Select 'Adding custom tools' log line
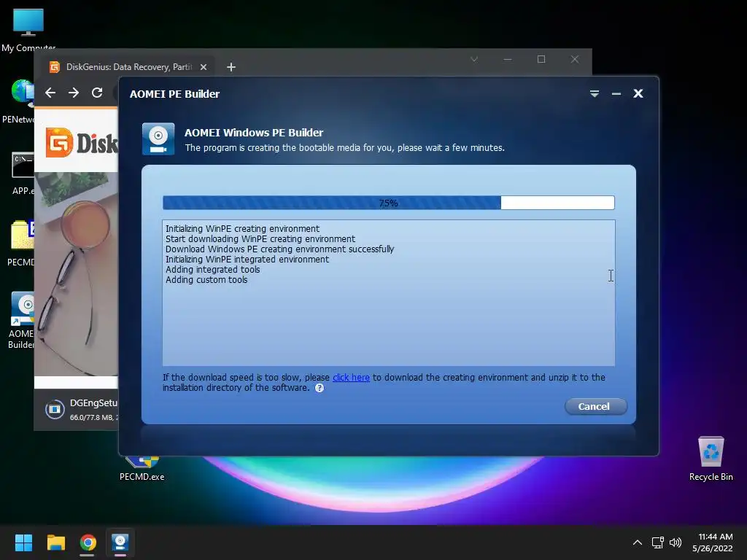Screen dimensions: 747x560 [x=206, y=279]
